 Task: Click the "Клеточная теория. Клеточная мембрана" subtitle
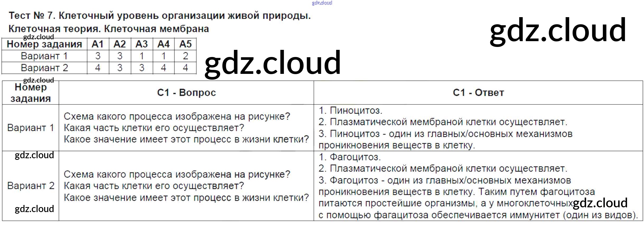tap(109, 29)
